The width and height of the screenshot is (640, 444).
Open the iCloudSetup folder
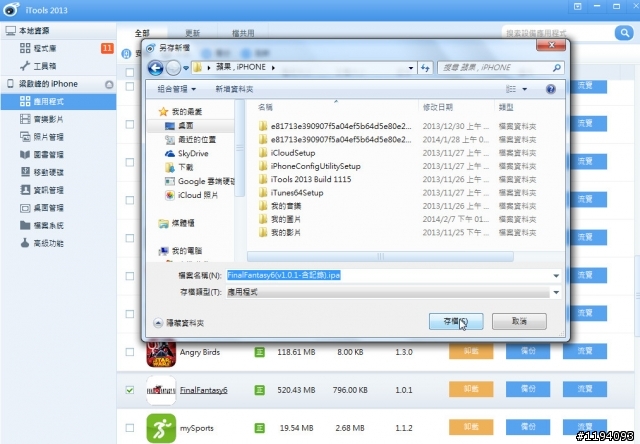click(287, 153)
